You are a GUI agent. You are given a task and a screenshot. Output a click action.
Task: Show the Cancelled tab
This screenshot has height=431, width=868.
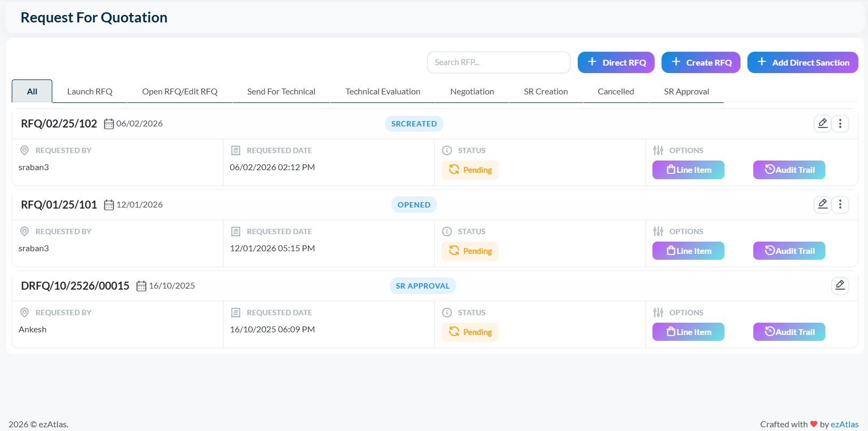pyautogui.click(x=616, y=92)
